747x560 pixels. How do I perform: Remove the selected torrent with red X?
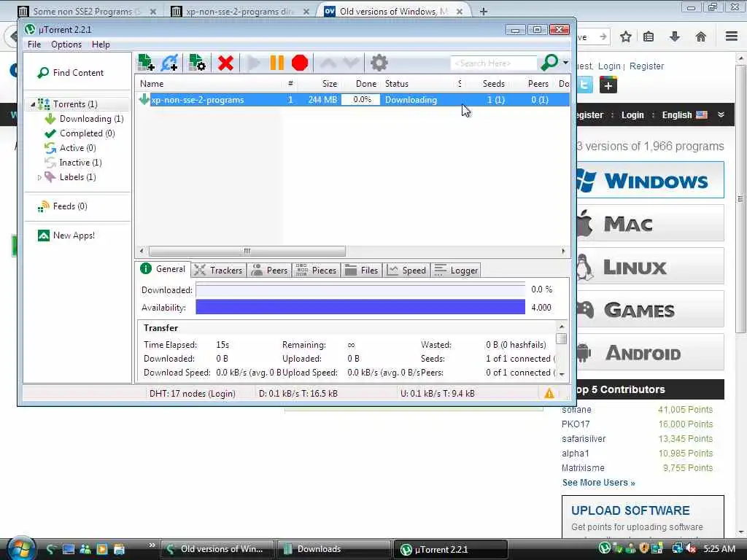(x=225, y=63)
